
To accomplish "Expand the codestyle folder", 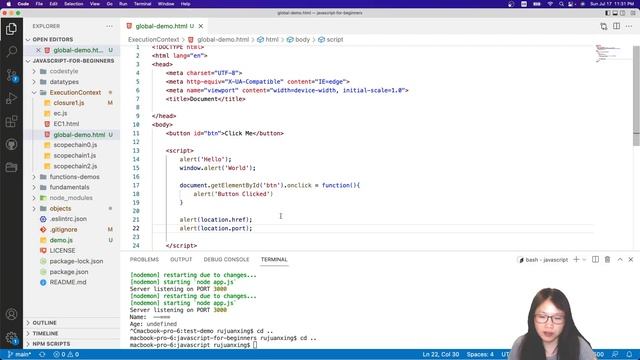I will point(64,71).
